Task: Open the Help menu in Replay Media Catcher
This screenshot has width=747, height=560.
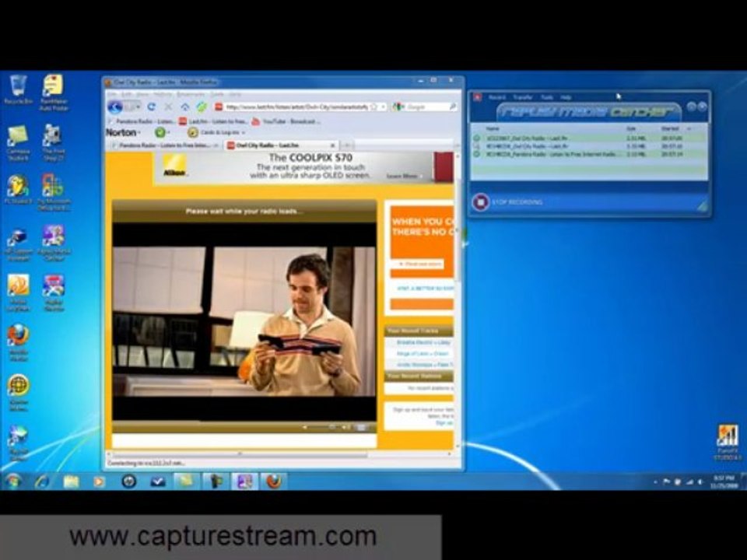Action: pyautogui.click(x=566, y=97)
